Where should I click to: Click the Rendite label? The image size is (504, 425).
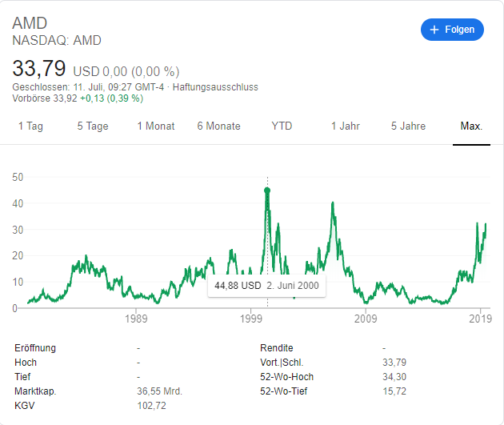point(277,348)
